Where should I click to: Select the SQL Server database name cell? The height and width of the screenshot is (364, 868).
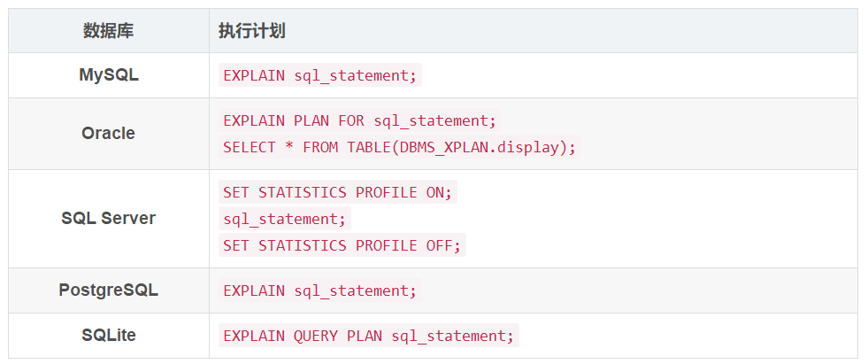coord(109,219)
